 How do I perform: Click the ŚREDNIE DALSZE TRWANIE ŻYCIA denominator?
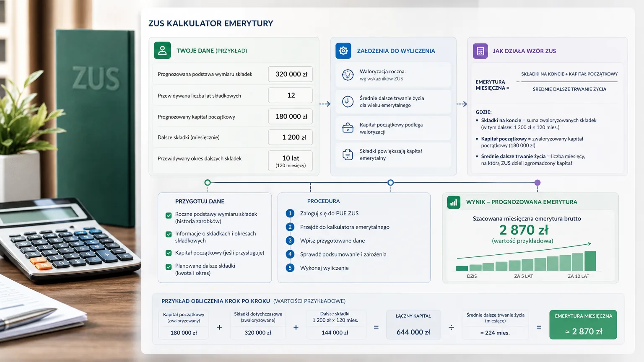click(569, 89)
